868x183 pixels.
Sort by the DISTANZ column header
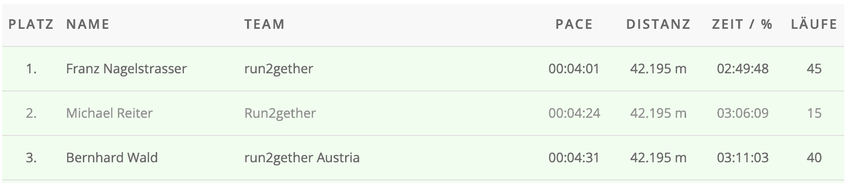[x=658, y=24]
